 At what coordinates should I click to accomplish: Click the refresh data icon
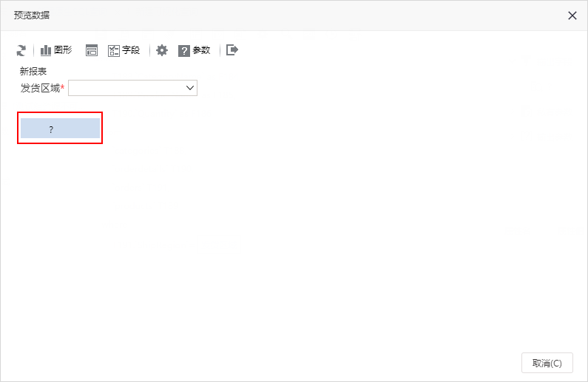(21, 50)
